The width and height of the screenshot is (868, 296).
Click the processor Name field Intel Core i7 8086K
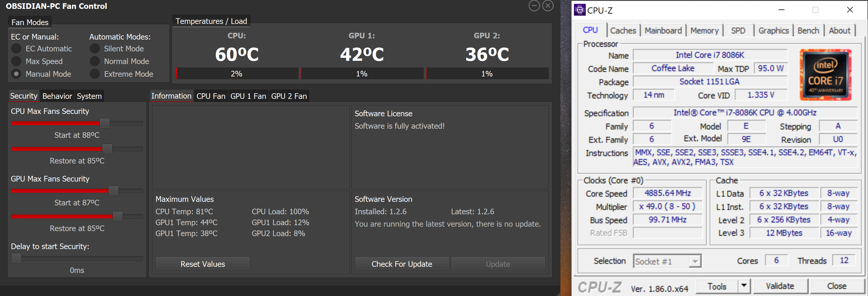tap(710, 55)
